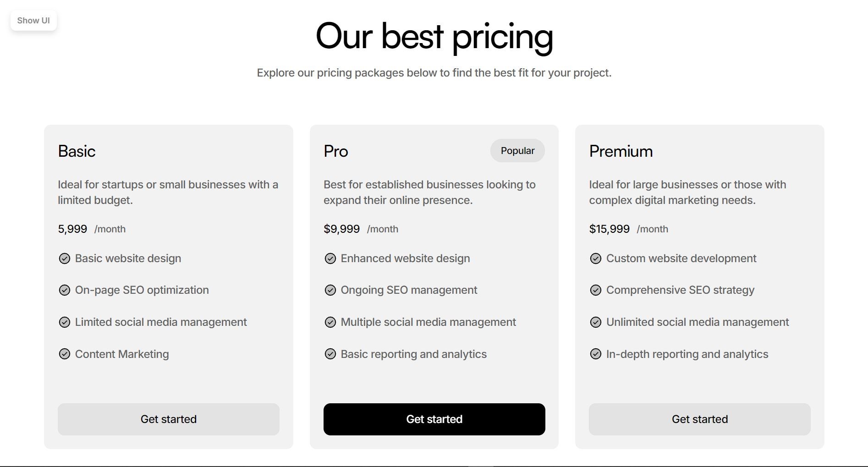Select the Limited social media management check icon
868x467 pixels.
point(64,322)
